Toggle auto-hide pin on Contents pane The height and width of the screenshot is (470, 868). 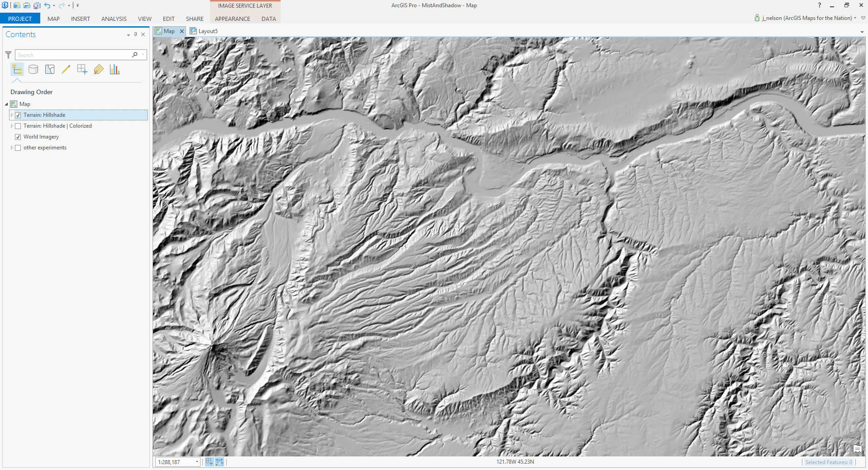click(135, 34)
